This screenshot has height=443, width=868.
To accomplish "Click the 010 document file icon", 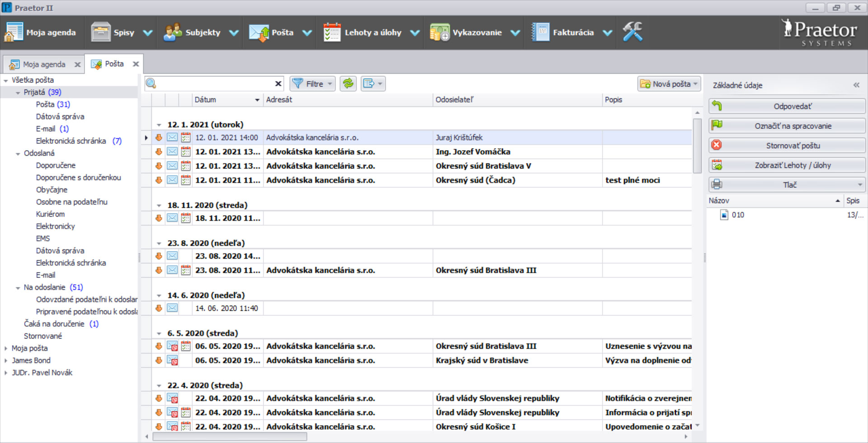I will pyautogui.click(x=724, y=215).
